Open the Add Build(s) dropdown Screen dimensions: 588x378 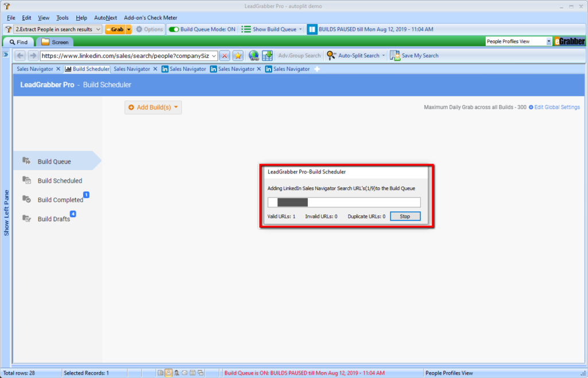tap(153, 107)
